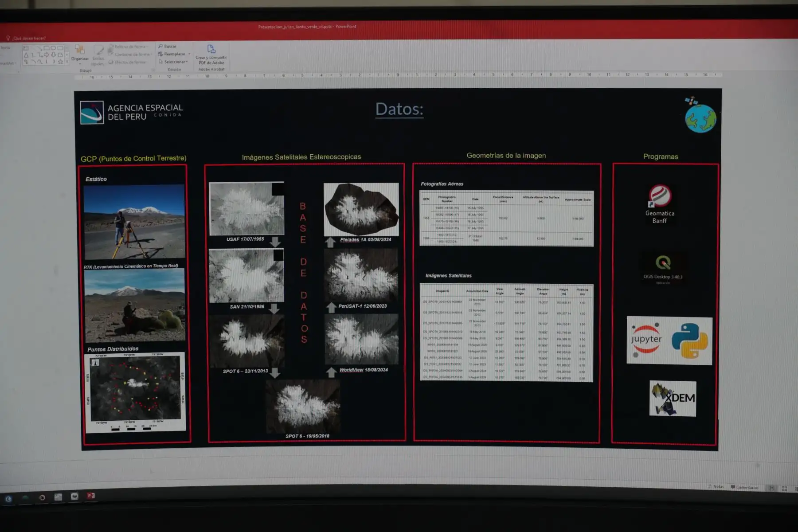Open Contorno de forma outline dropdown
The height and width of the screenshot is (532, 798).
pos(131,54)
